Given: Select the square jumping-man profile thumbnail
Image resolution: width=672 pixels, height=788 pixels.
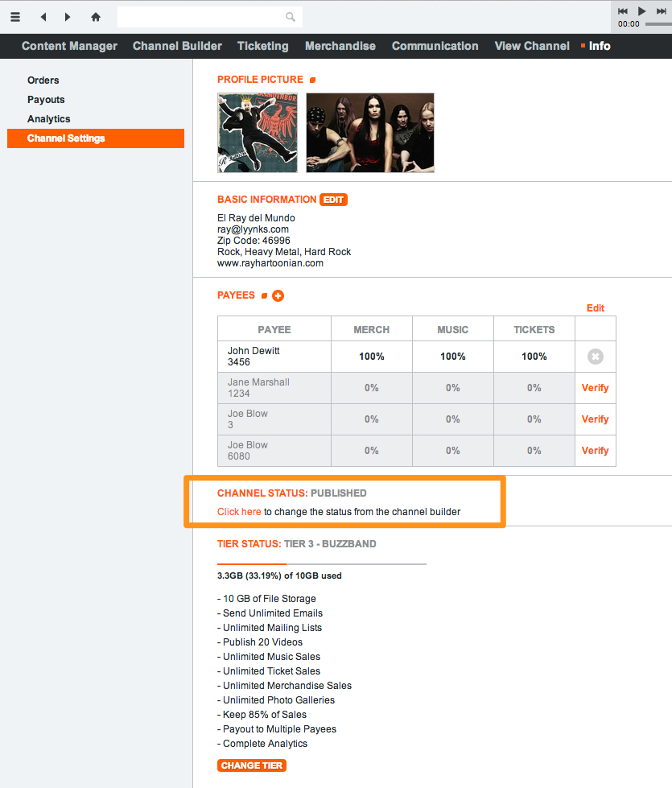Looking at the screenshot, I should pos(258,133).
